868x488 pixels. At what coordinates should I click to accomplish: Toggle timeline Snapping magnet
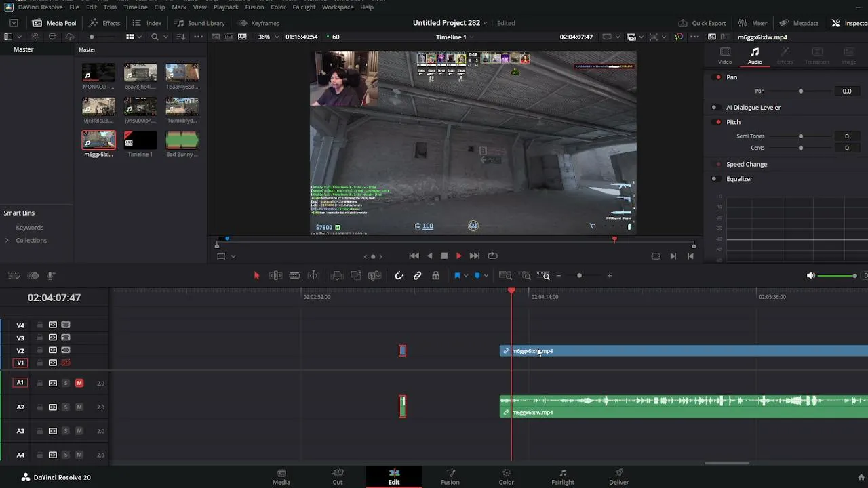pos(399,276)
